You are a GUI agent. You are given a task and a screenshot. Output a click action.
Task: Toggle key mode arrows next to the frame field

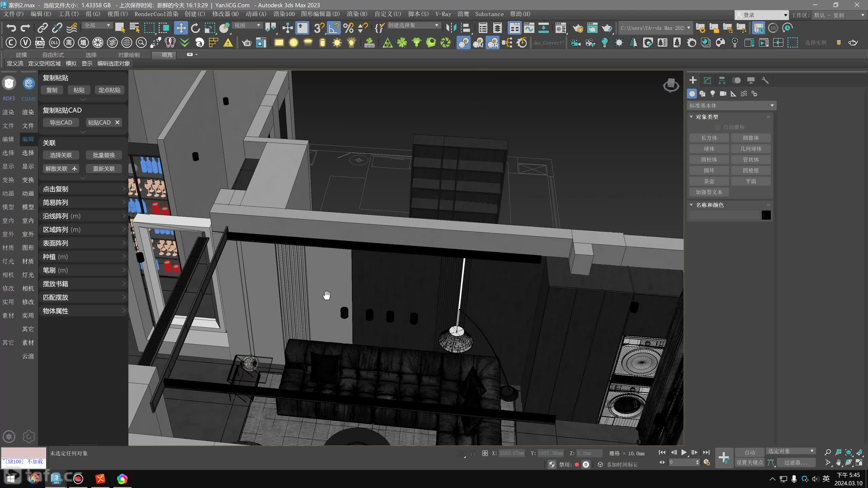click(662, 462)
